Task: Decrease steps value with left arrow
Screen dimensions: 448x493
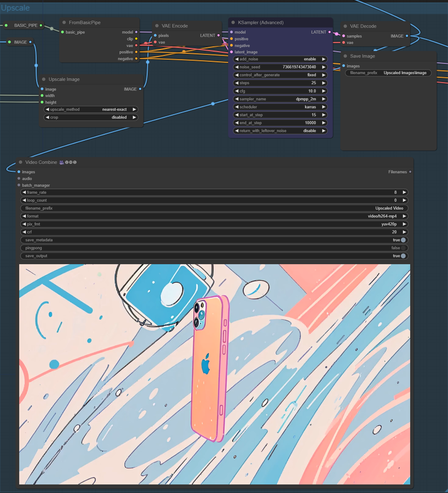Action: tap(237, 83)
